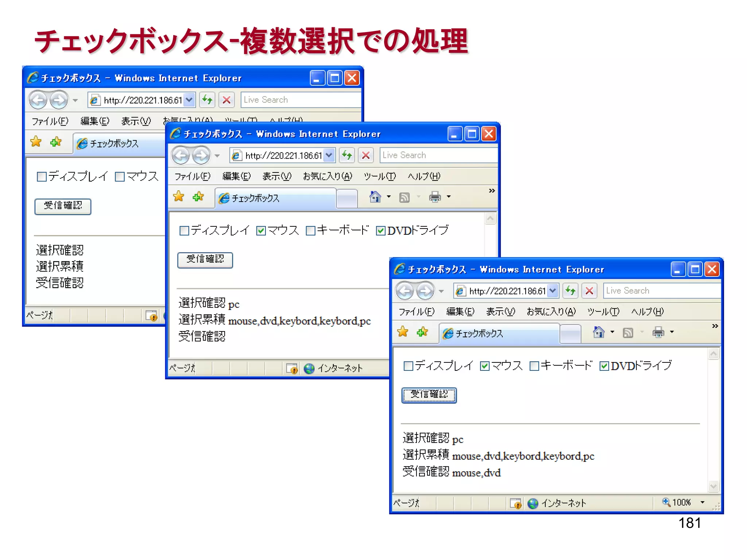Viewport: 747px width, 560px height.
Task: Open Favorites star in middle IE window
Action: click(179, 196)
